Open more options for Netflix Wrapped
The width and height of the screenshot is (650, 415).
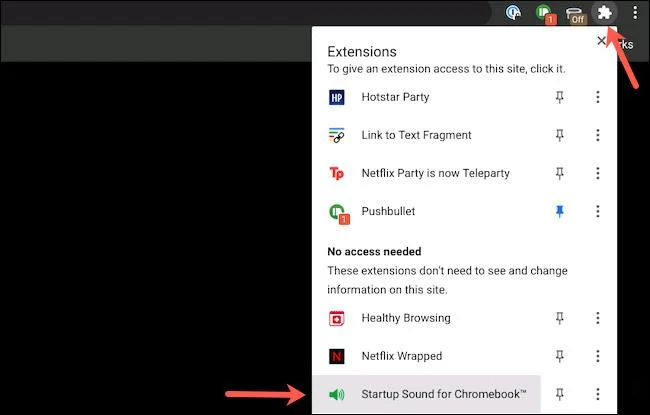pyautogui.click(x=598, y=356)
